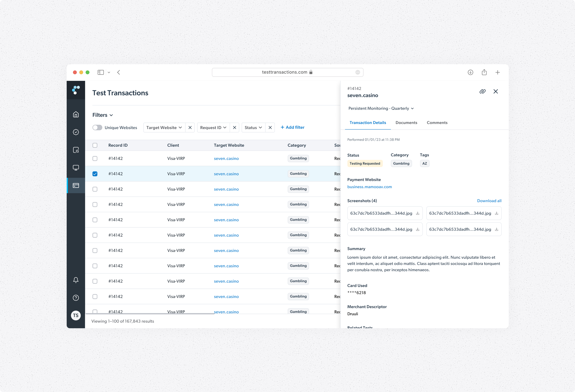The width and height of the screenshot is (575, 392).
Task: Select all records with header checkbox
Action: (x=95, y=145)
